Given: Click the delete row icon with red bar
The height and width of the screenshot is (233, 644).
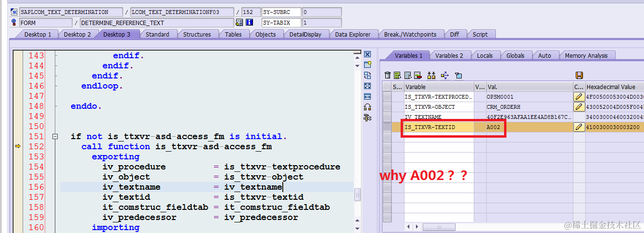Looking at the screenshot, I should tap(417, 75).
